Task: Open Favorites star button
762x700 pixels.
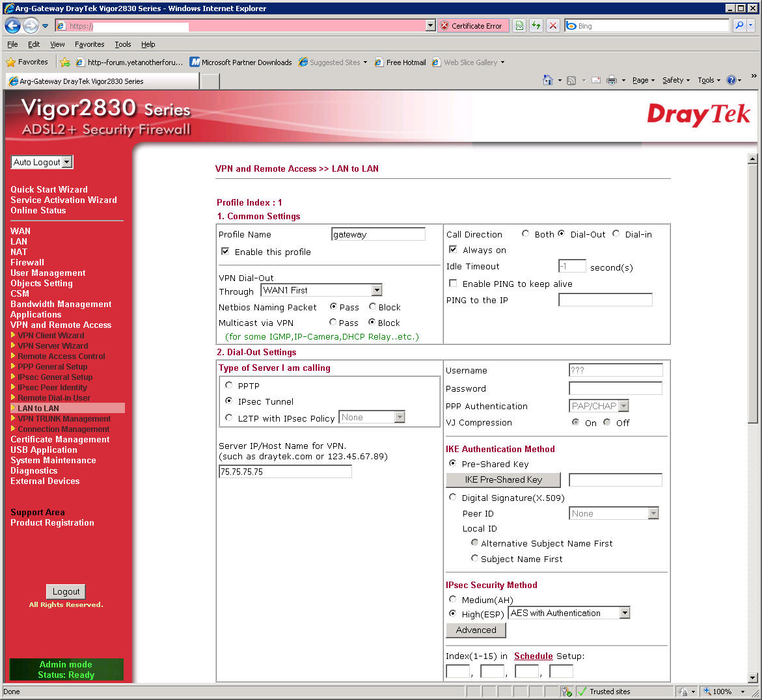Action: [x=27, y=62]
